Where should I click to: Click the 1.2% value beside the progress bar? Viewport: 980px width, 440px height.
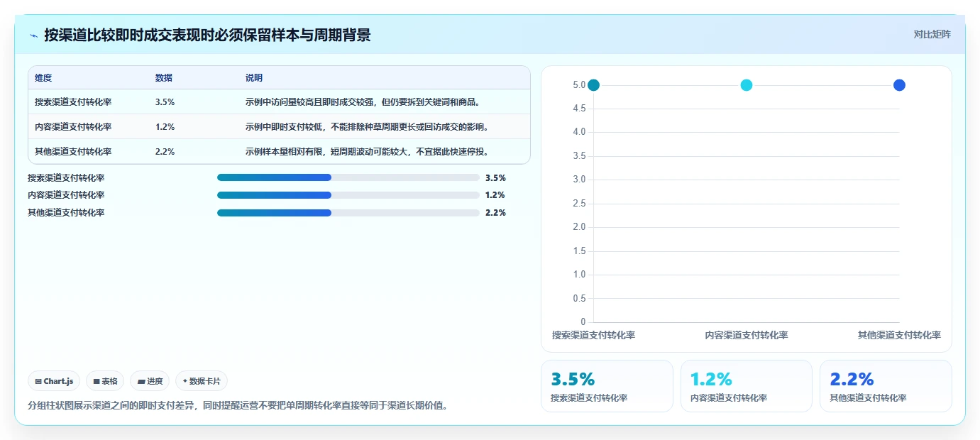coord(495,195)
